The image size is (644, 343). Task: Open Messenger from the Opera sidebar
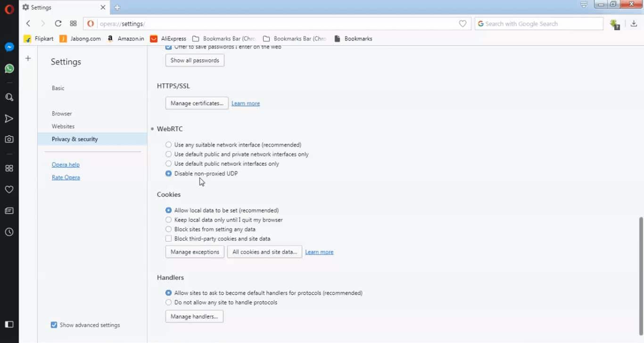tap(9, 47)
